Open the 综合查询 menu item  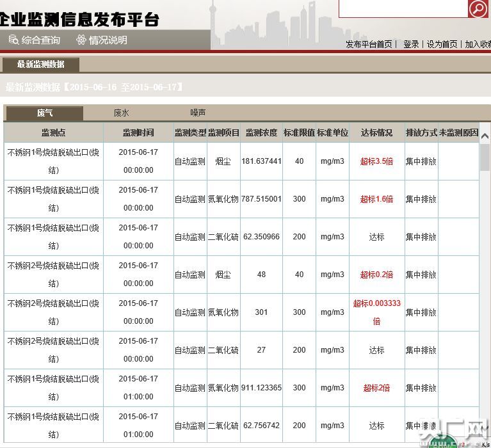[x=40, y=40]
